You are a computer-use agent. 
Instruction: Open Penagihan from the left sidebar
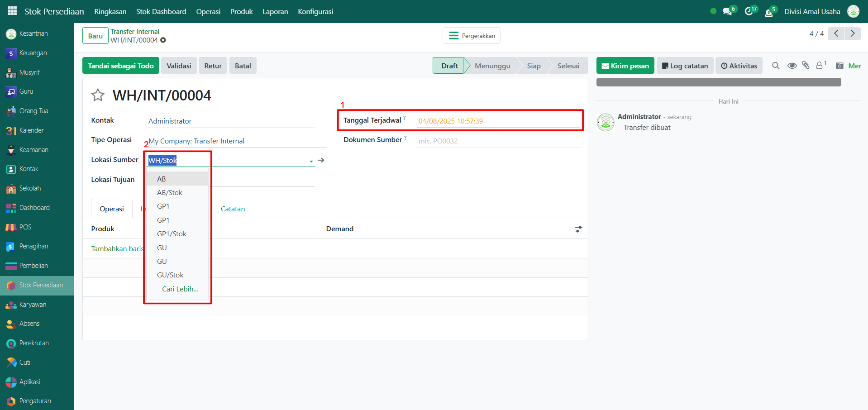pos(33,246)
